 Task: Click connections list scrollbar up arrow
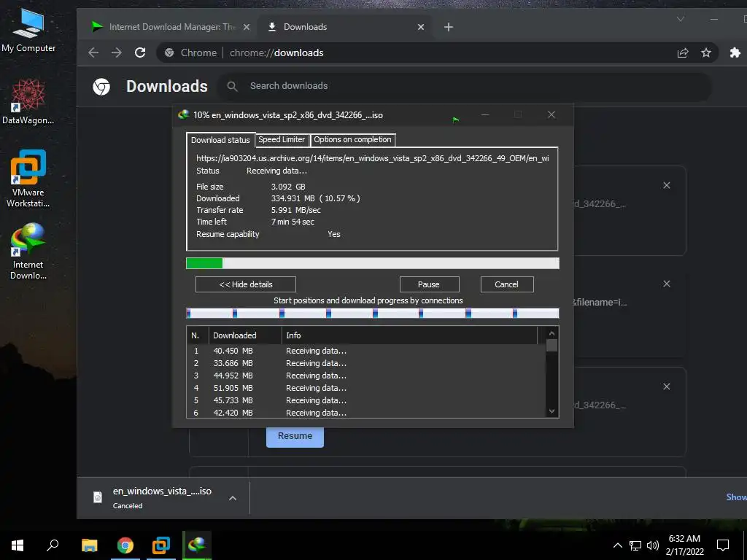(x=551, y=333)
